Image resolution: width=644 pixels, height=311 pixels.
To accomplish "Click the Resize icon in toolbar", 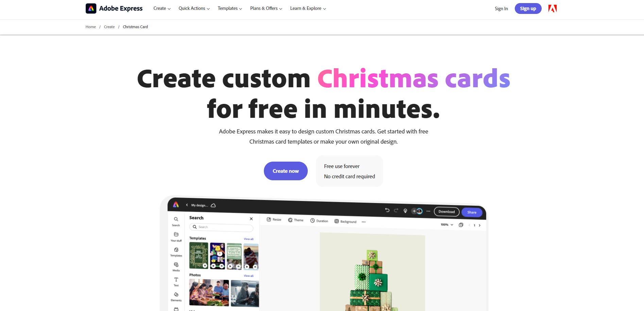I will tap(269, 220).
